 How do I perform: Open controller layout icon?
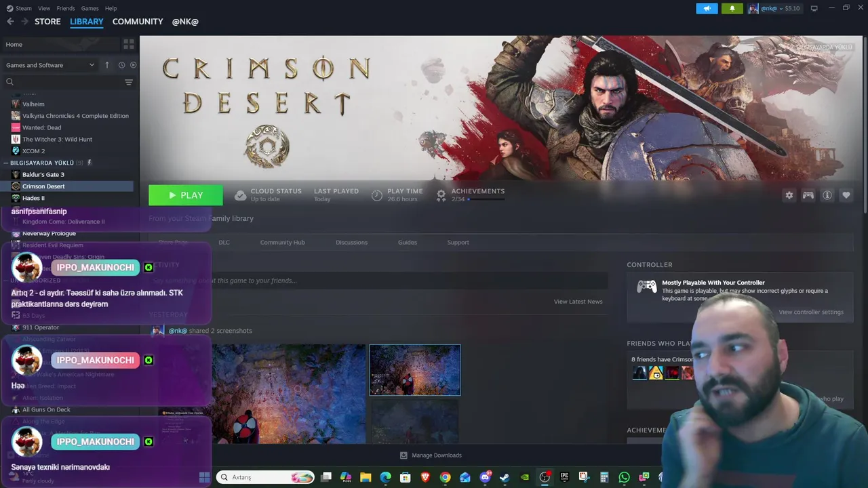click(808, 195)
